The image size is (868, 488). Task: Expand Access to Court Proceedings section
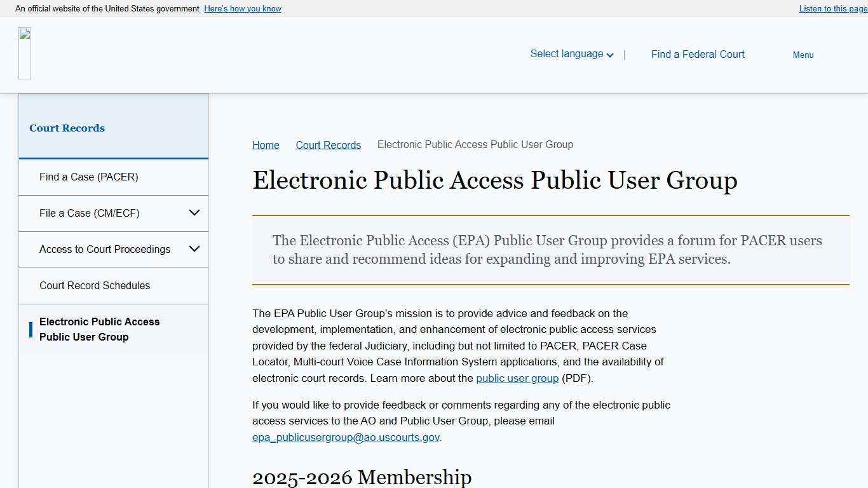pyautogui.click(x=194, y=249)
